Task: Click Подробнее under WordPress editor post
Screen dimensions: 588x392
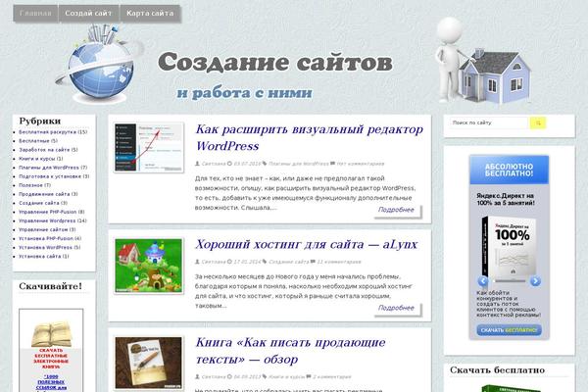Action: 396,210
